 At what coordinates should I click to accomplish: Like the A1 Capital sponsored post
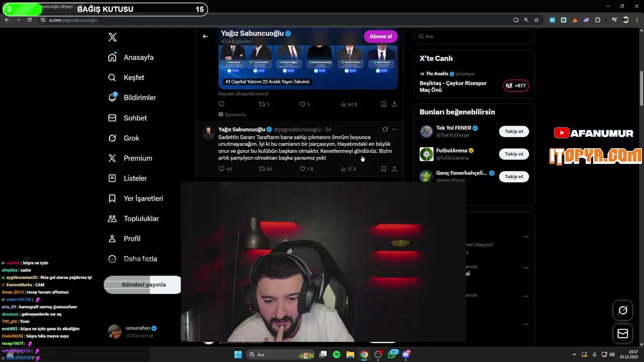point(304,104)
